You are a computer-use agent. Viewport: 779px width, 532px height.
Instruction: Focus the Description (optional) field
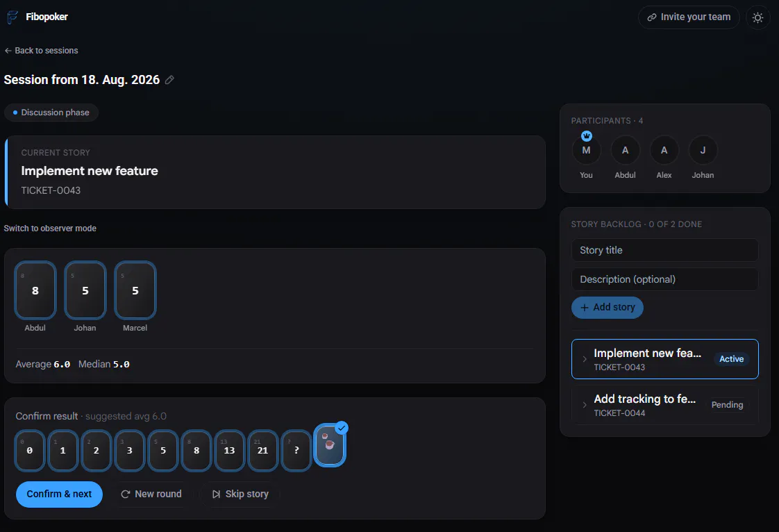click(664, 279)
